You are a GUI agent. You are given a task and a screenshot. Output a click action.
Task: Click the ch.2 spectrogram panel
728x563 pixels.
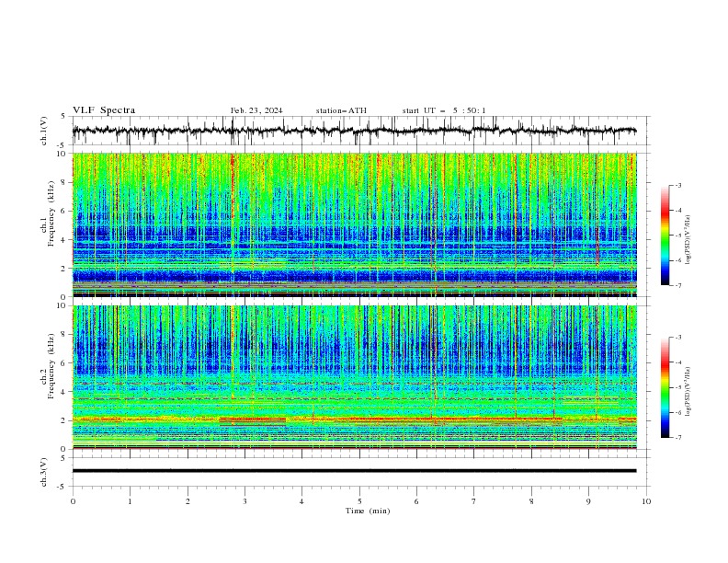(354, 377)
